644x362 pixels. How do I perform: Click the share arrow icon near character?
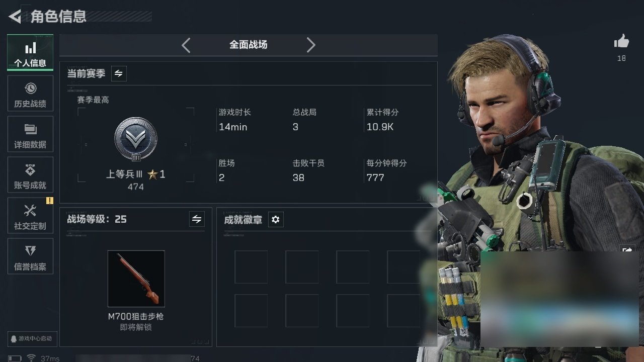tap(627, 250)
